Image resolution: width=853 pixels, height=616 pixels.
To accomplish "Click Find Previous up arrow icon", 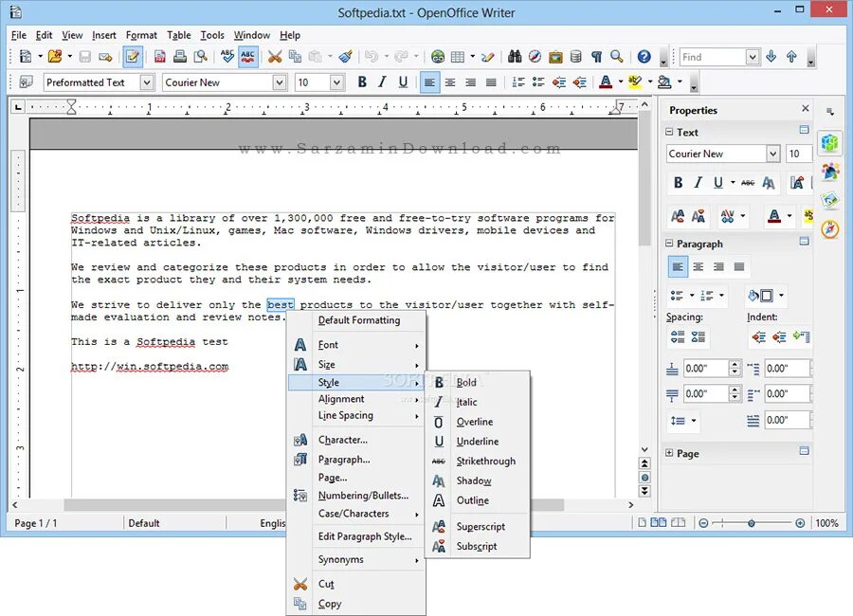I will coord(791,57).
